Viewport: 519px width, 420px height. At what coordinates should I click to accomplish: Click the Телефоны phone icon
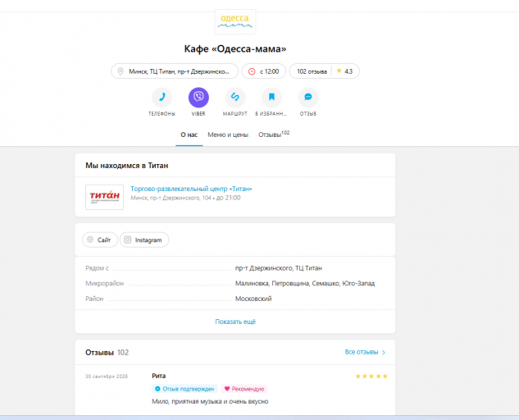162,98
